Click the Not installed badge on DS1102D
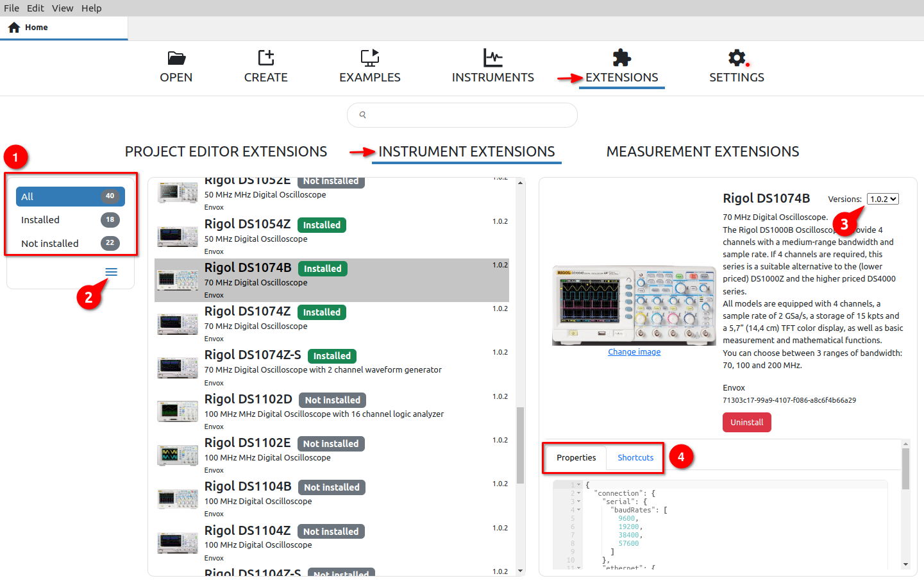 332,400
